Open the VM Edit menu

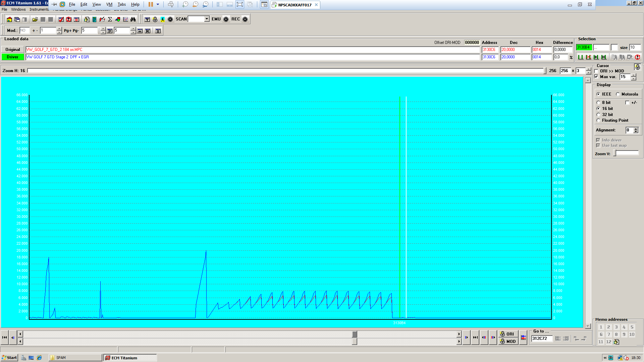pos(84,4)
